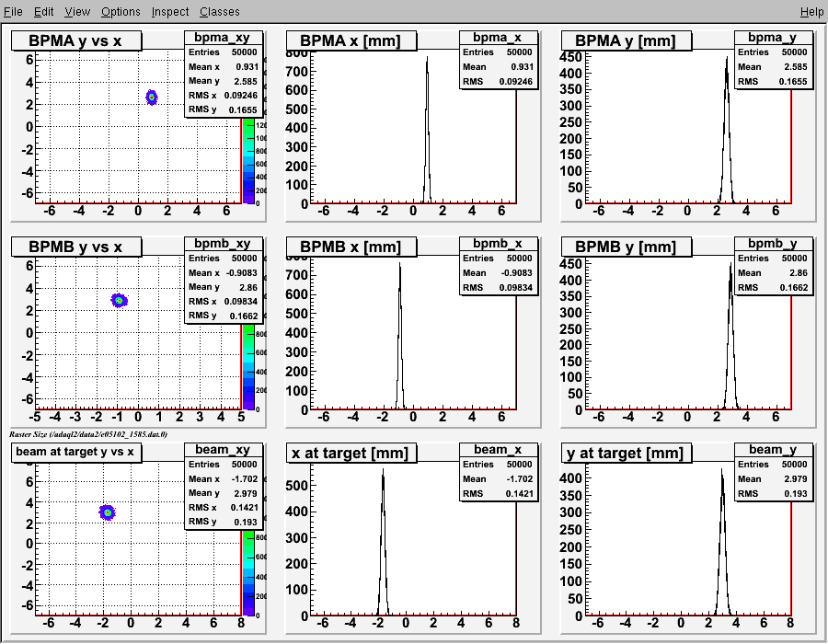Click the bpmb_xy stats box header
Viewport: 828px width, 644px height.
(x=223, y=244)
